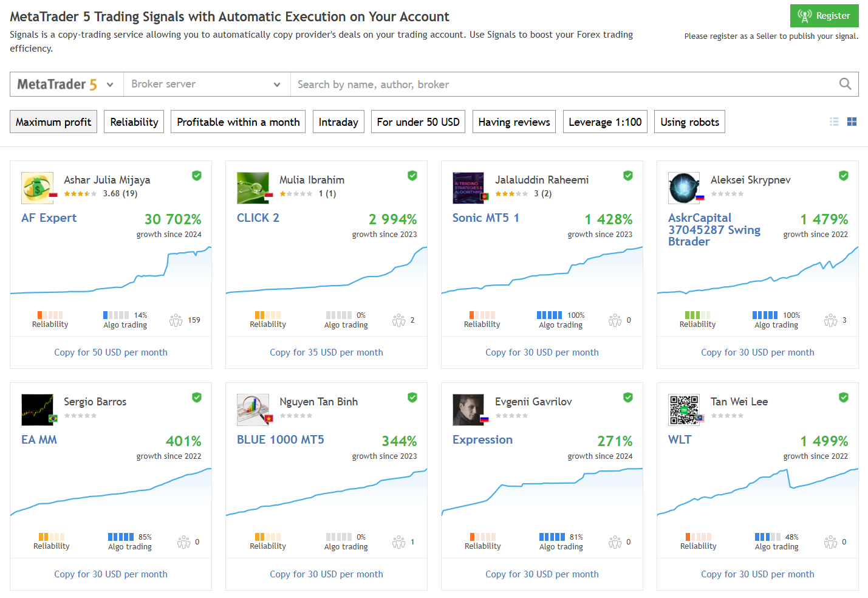
Task: Click verified shield on Sergio Barros card
Action: tap(197, 397)
